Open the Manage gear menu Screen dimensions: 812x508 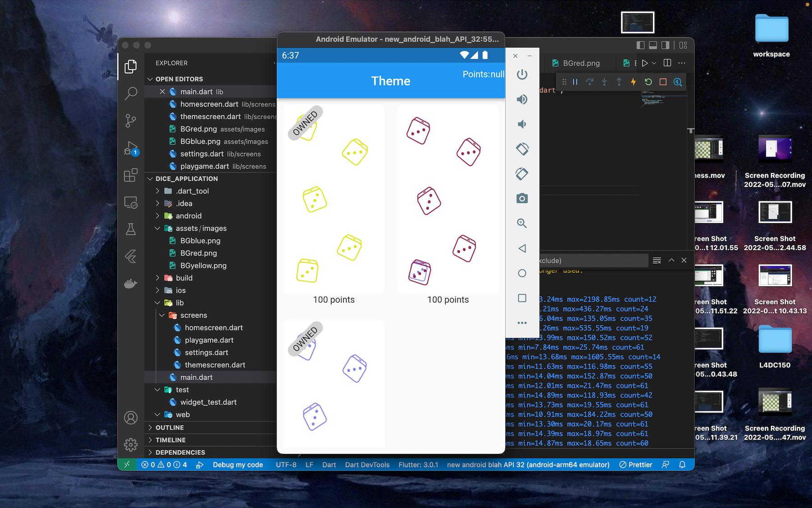(131, 445)
